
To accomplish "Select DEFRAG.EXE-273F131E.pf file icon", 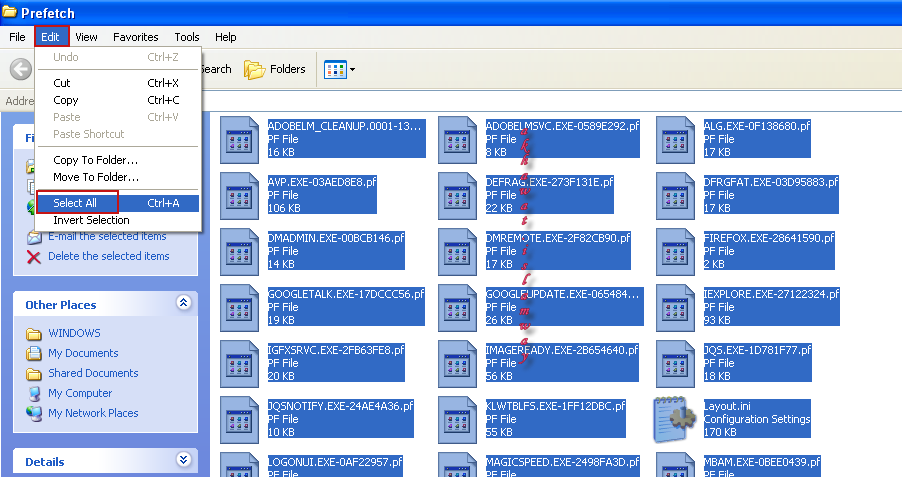I will [x=457, y=196].
